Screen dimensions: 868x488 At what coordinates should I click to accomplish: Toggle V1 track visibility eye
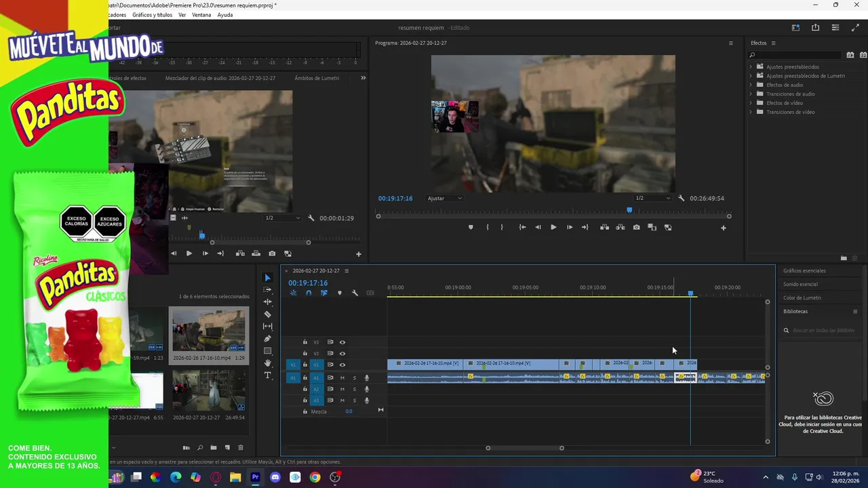click(342, 365)
